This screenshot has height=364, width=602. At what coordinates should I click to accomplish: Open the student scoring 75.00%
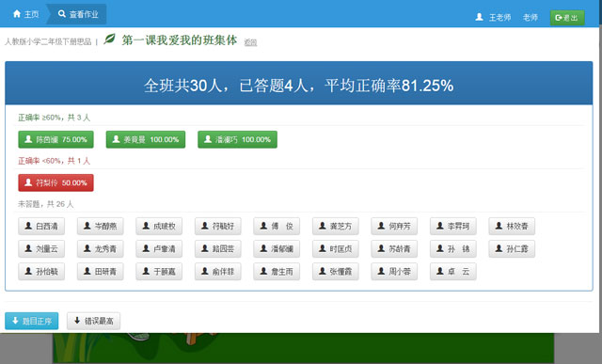(55, 139)
